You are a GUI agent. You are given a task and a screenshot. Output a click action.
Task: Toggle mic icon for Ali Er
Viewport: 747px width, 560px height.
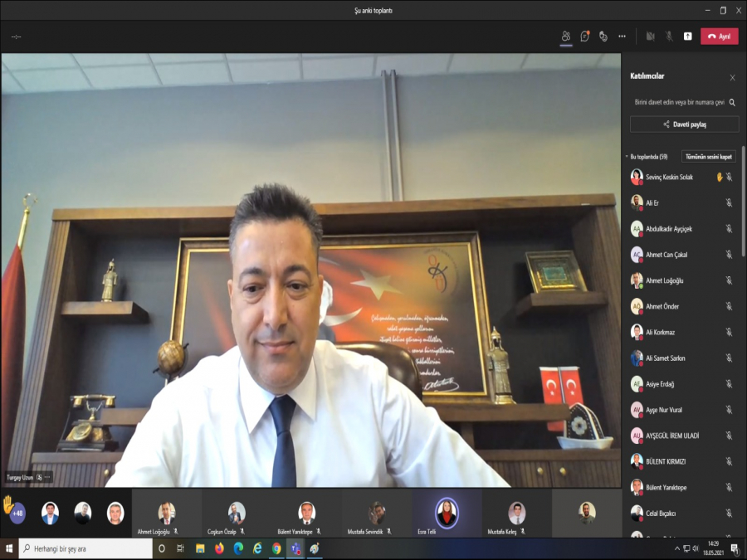[729, 203]
